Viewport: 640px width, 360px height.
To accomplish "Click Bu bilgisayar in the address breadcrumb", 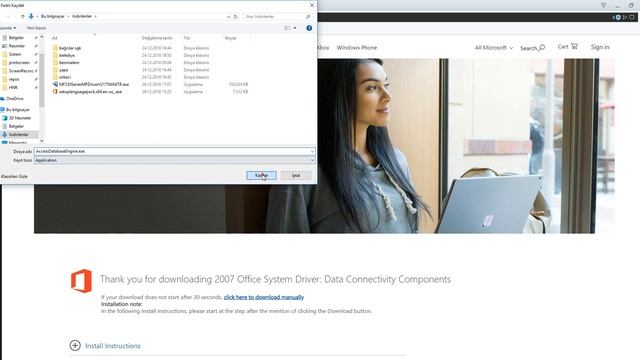I will coord(53,16).
